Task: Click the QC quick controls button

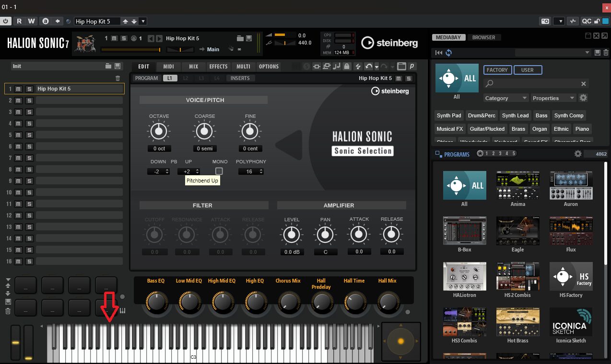Action: click(x=587, y=21)
